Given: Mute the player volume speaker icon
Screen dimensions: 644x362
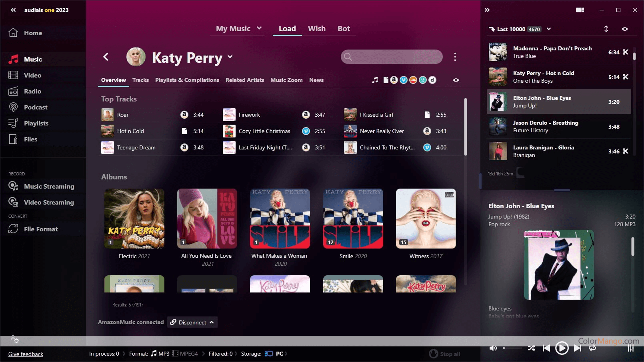Looking at the screenshot, I should coord(493,348).
